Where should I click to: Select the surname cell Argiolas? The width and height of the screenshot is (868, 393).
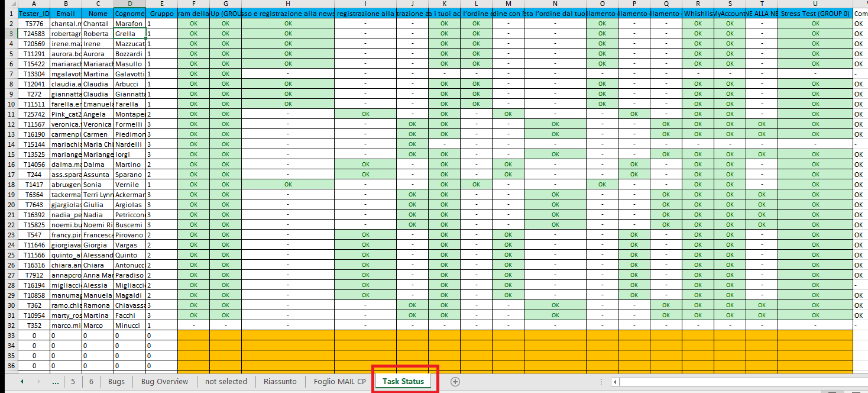[x=129, y=204]
